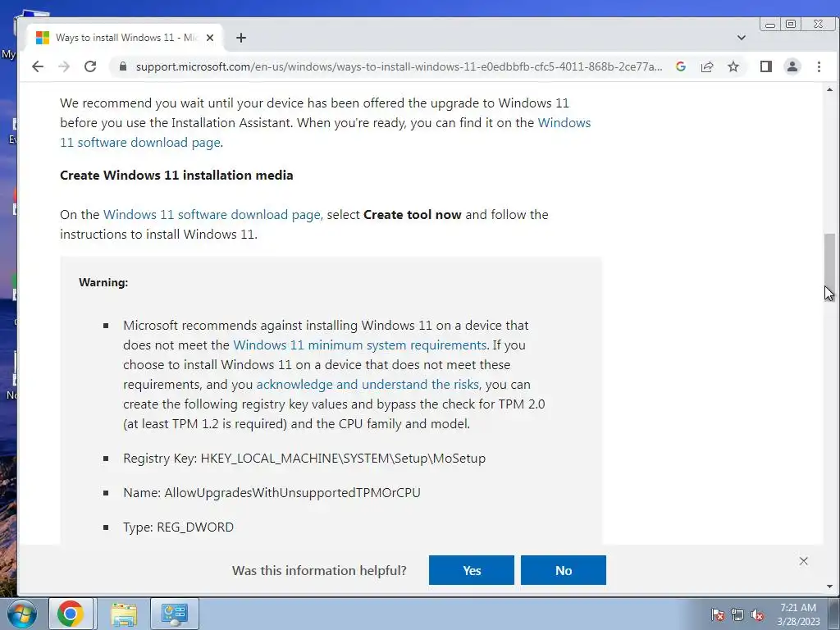
Task: Open File Explorer from taskbar
Action: [x=124, y=614]
